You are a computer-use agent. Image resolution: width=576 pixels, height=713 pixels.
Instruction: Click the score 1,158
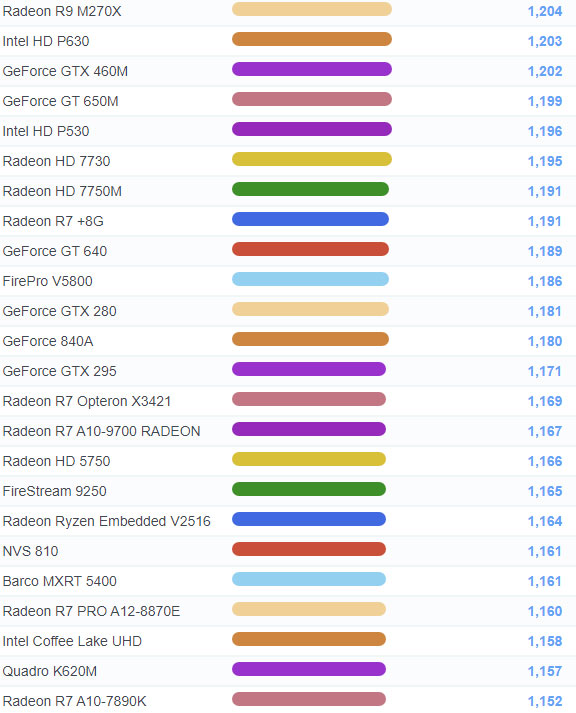click(545, 642)
